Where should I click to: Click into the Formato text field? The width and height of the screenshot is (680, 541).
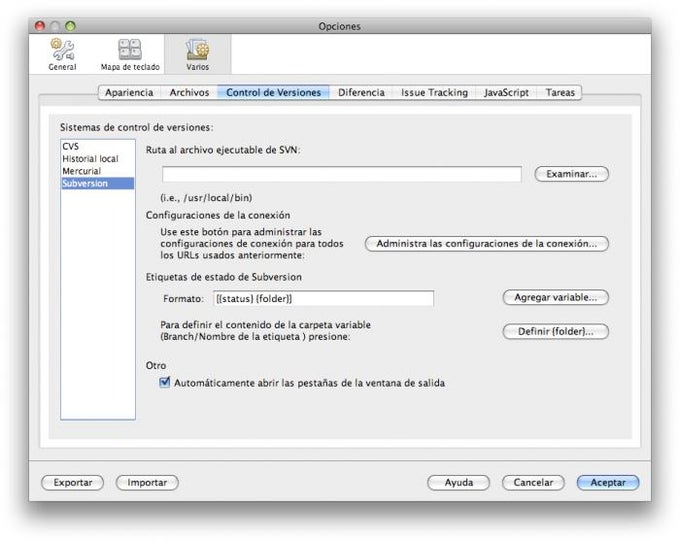(x=323, y=298)
